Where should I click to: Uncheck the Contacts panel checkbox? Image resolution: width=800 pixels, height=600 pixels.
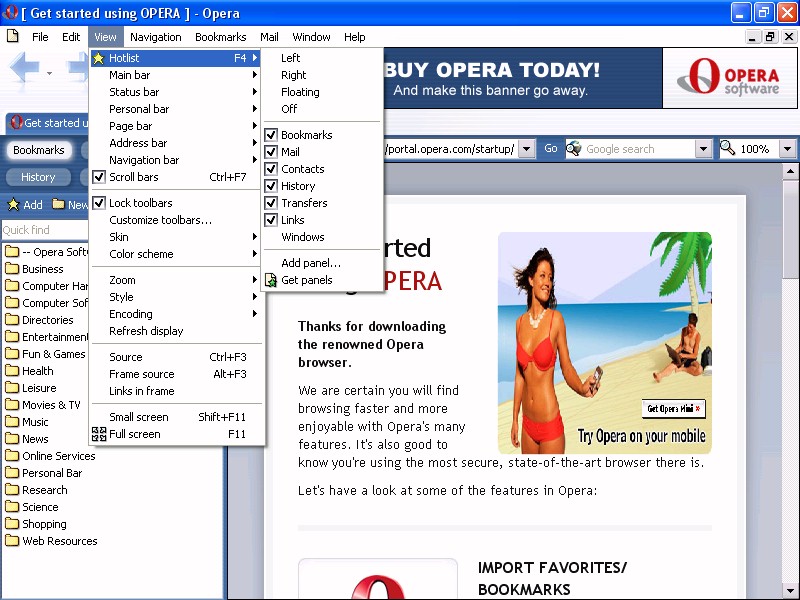(271, 169)
